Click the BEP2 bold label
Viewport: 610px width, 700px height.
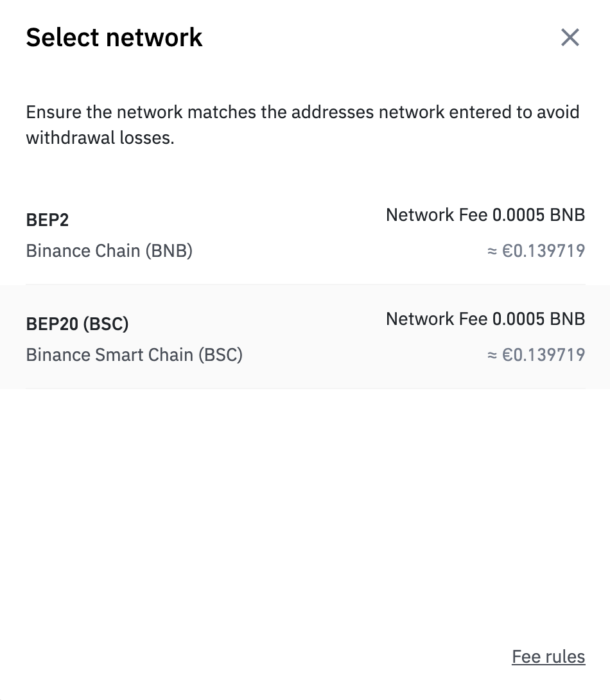pos(48,220)
